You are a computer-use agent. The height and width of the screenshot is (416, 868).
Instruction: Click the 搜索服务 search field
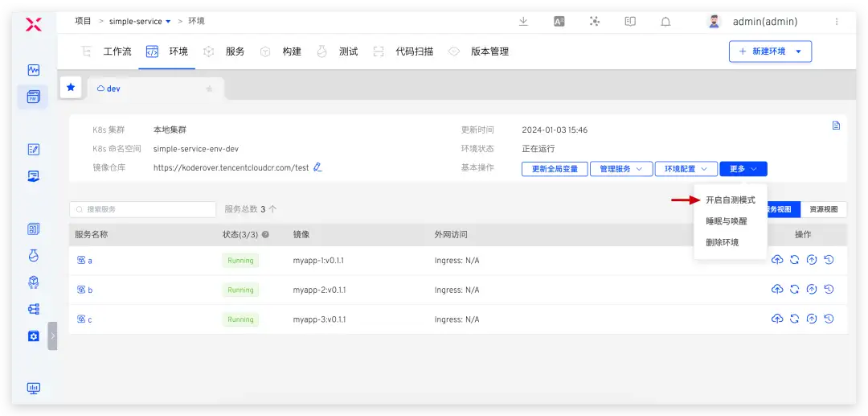[x=143, y=209]
